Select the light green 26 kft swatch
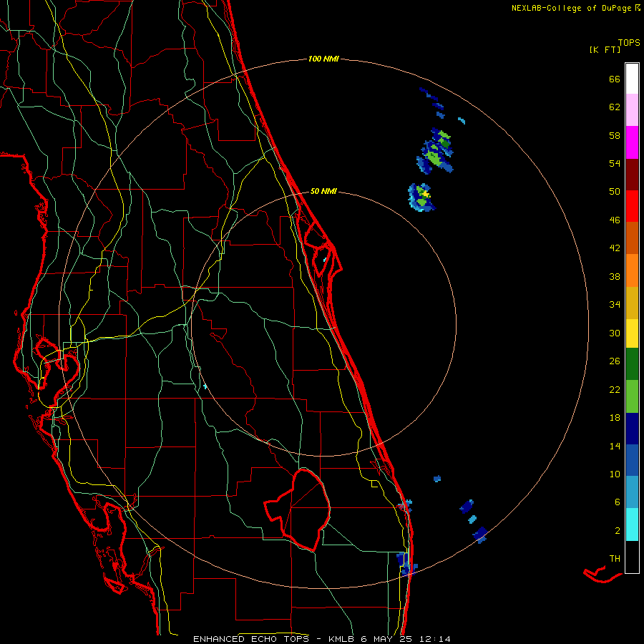This screenshot has width=644, height=644. tap(632, 396)
